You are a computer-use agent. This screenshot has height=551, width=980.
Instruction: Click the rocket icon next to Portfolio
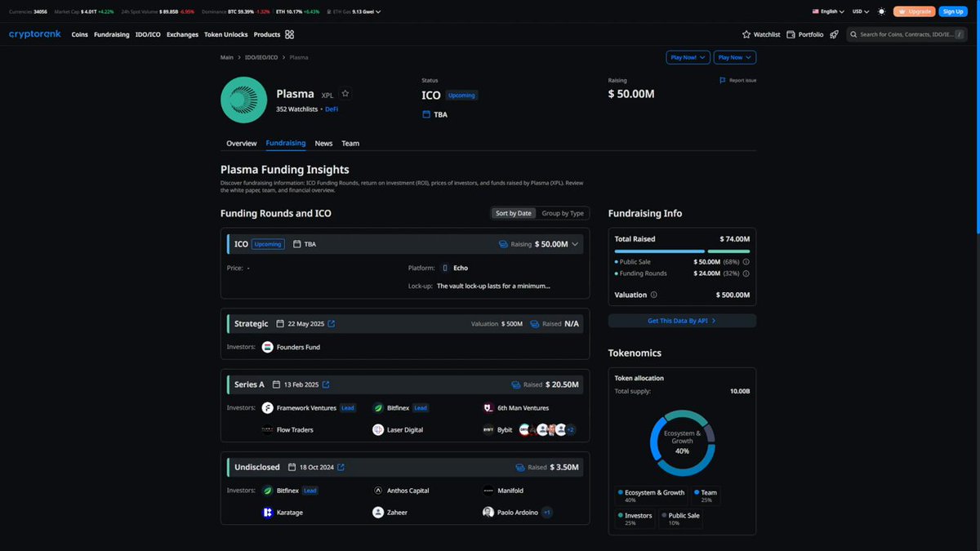[x=834, y=34]
